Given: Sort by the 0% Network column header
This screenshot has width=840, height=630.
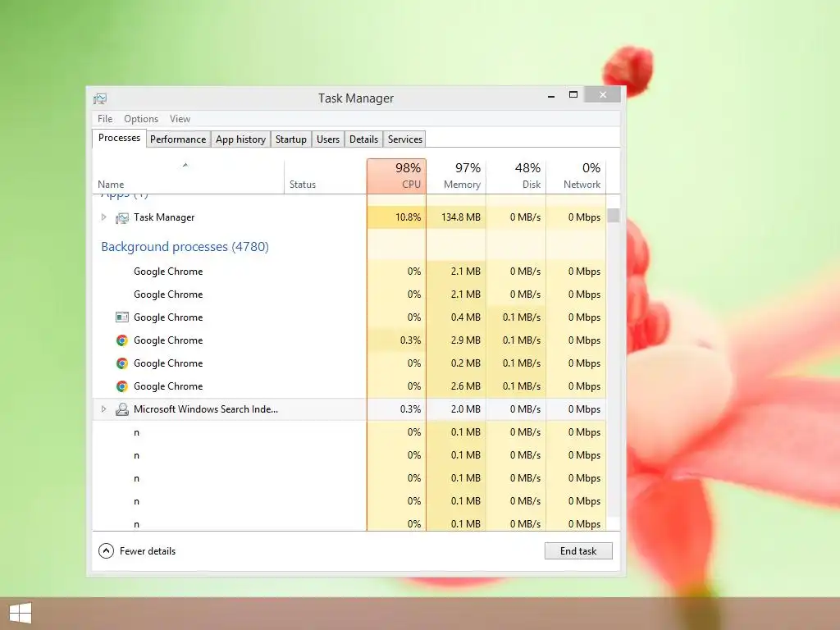Looking at the screenshot, I should [576, 176].
